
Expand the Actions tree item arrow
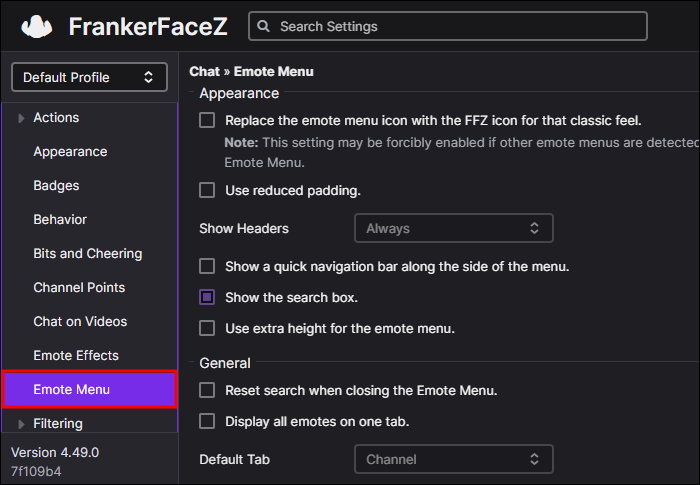tap(22, 118)
